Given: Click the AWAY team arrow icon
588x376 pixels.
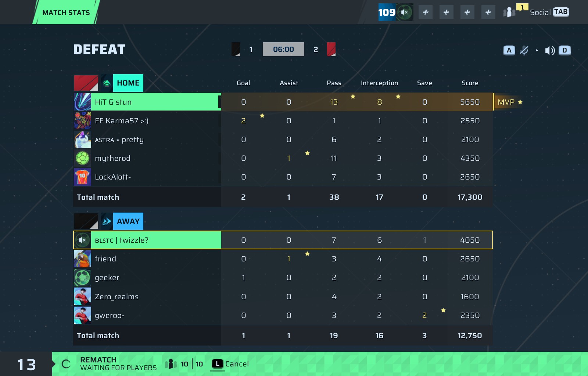Looking at the screenshot, I should [107, 221].
